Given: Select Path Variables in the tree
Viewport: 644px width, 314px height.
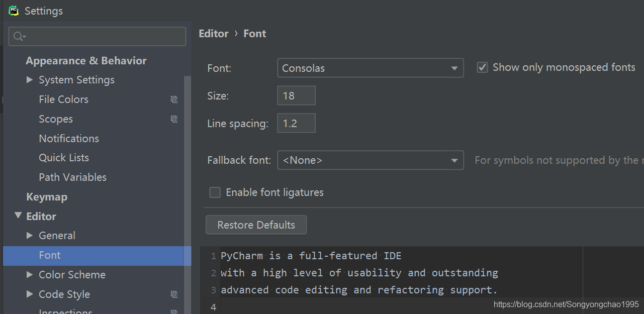Looking at the screenshot, I should tap(72, 177).
